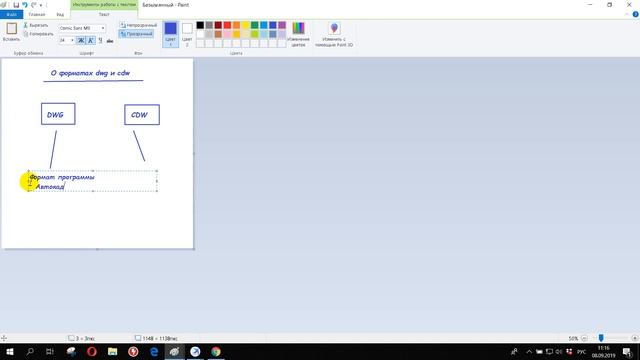Show hidden system tray icons
The image size is (640, 360).
529,351
